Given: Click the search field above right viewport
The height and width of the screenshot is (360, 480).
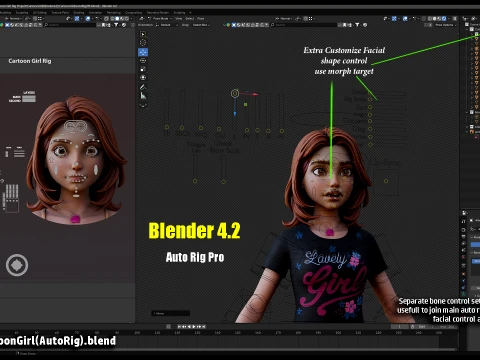Looking at the screenshot, I should click(303, 25).
